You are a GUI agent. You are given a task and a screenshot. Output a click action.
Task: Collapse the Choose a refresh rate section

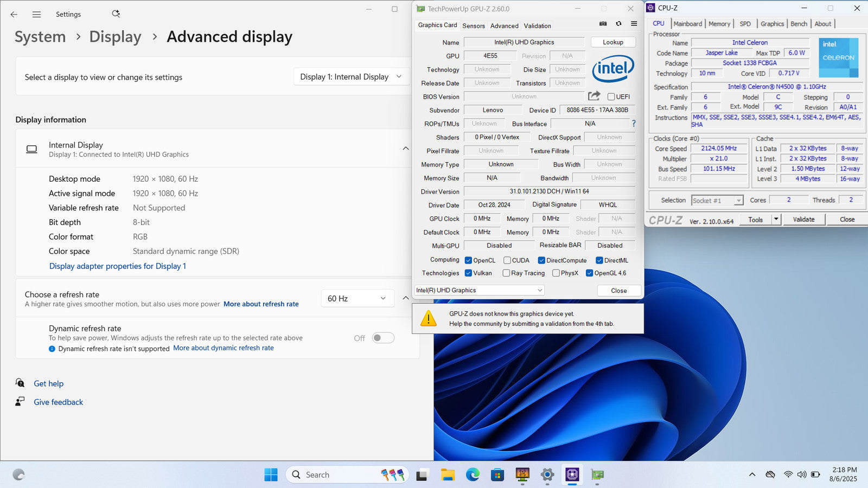(406, 298)
